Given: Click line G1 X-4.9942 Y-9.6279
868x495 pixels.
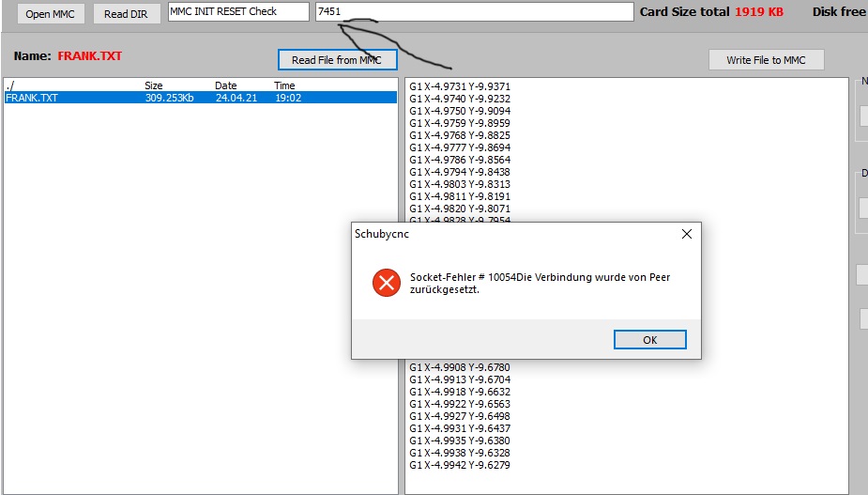Looking at the screenshot, I should (x=460, y=465).
